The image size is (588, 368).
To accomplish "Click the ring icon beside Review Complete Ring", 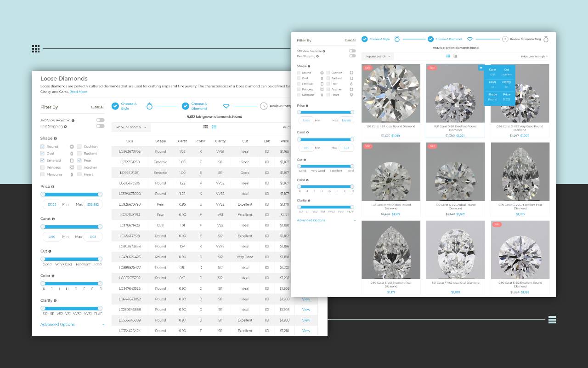I will pyautogui.click(x=546, y=39).
